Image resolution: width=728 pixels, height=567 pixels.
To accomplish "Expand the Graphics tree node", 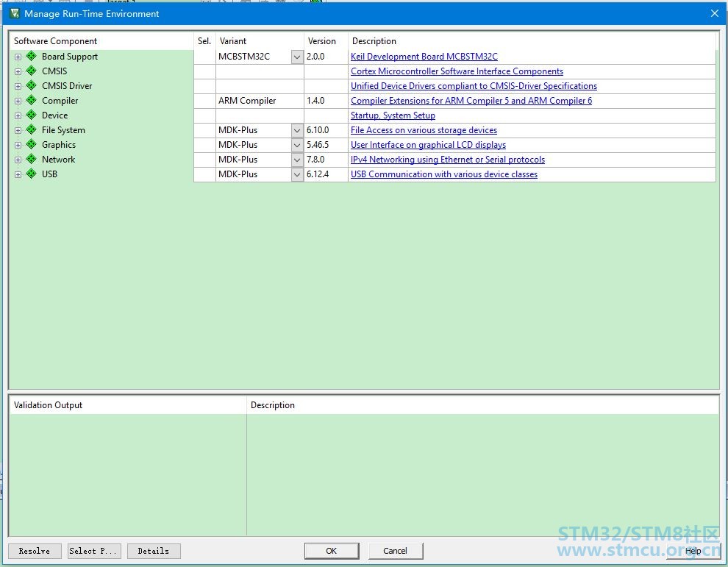I will tap(18, 145).
